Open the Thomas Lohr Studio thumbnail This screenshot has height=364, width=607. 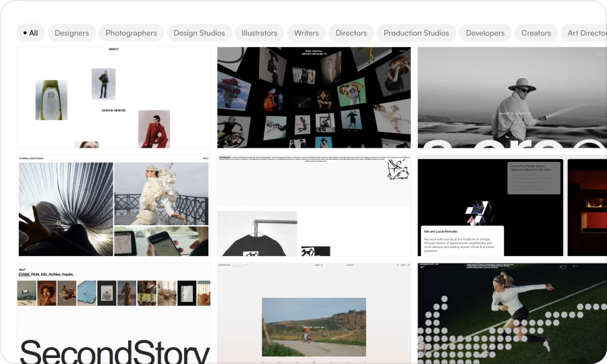tap(113, 206)
